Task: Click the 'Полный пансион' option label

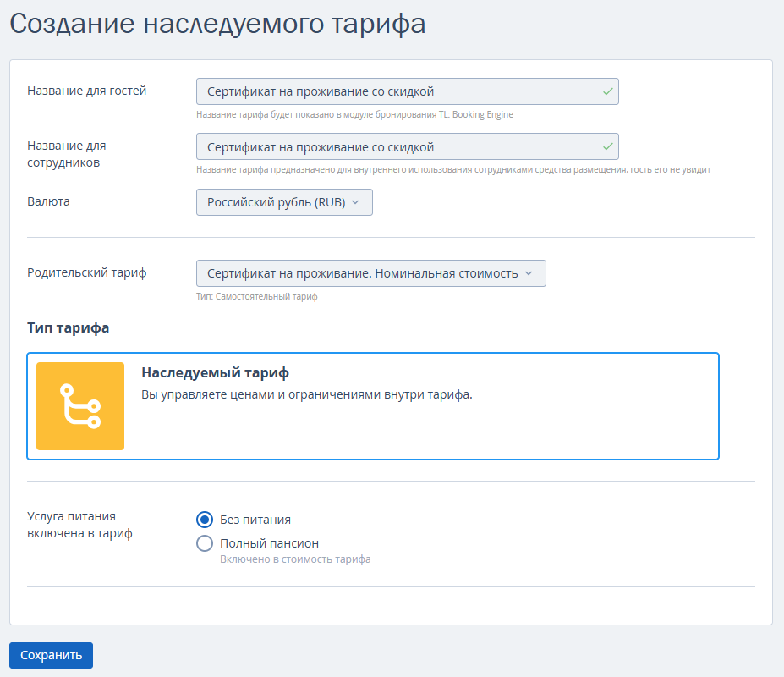Action: coord(269,543)
